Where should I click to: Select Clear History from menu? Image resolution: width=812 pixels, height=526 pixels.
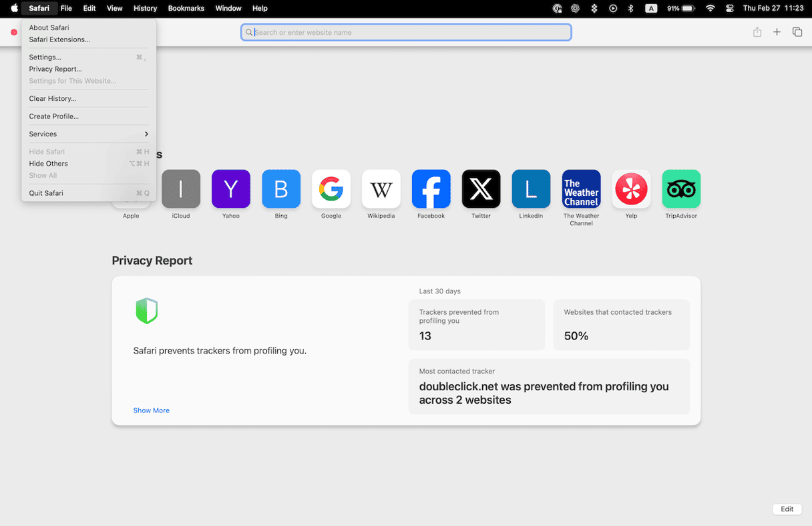pos(53,99)
